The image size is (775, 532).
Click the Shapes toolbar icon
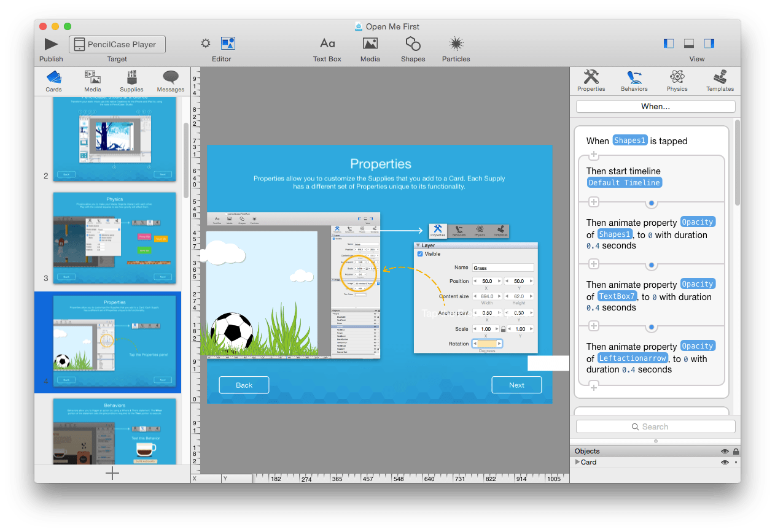413,44
